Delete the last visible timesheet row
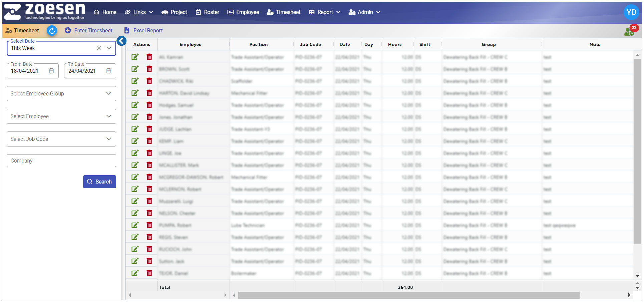The height and width of the screenshot is (302, 644). (x=149, y=273)
